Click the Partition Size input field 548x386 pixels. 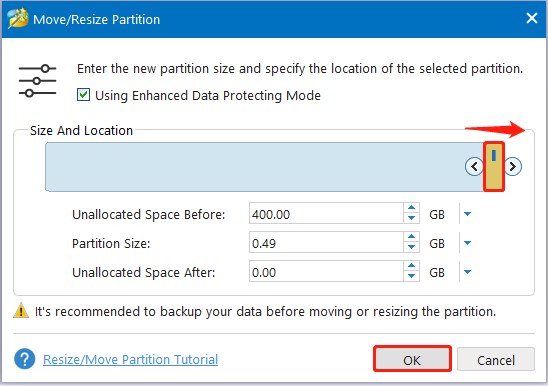pyautogui.click(x=326, y=243)
